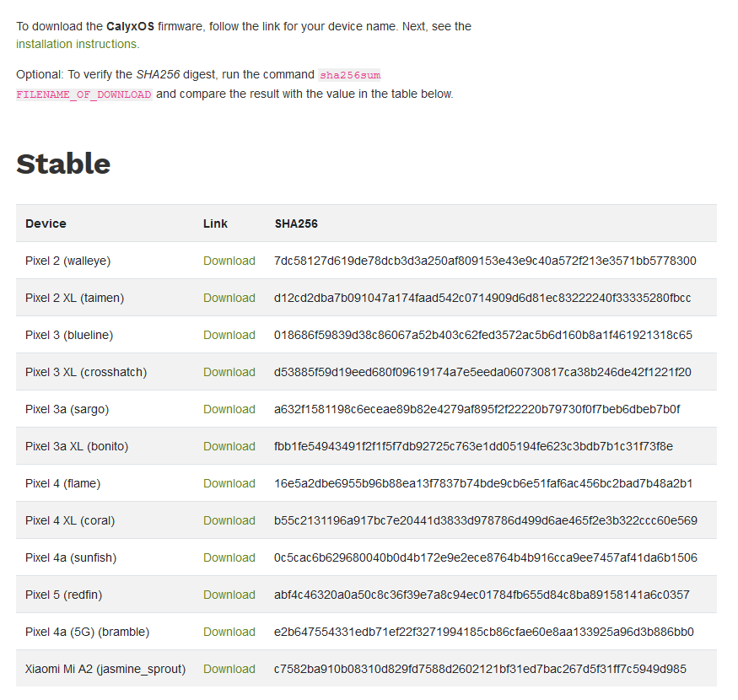This screenshot has height=700, width=738.
Task: Download Pixel 4a (5G) (bramble) firmware
Action: click(229, 632)
